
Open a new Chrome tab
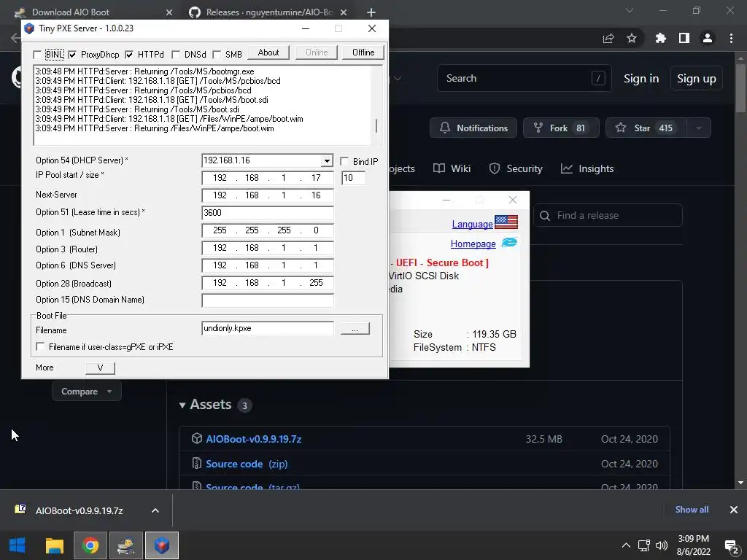pyautogui.click(x=371, y=12)
